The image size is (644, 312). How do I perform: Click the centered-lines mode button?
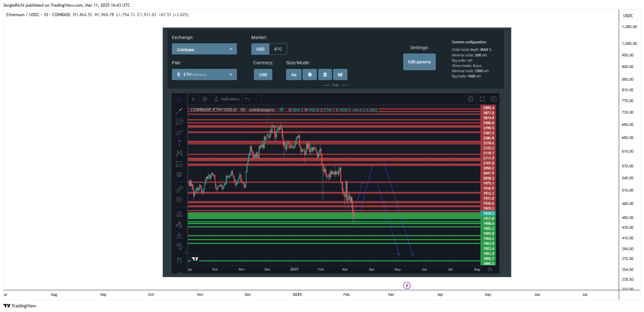325,74
